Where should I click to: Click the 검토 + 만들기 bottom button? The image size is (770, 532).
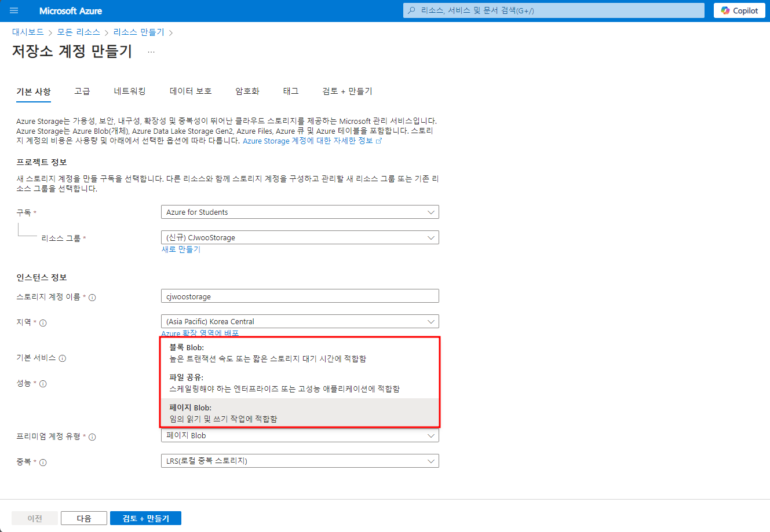pyautogui.click(x=145, y=518)
